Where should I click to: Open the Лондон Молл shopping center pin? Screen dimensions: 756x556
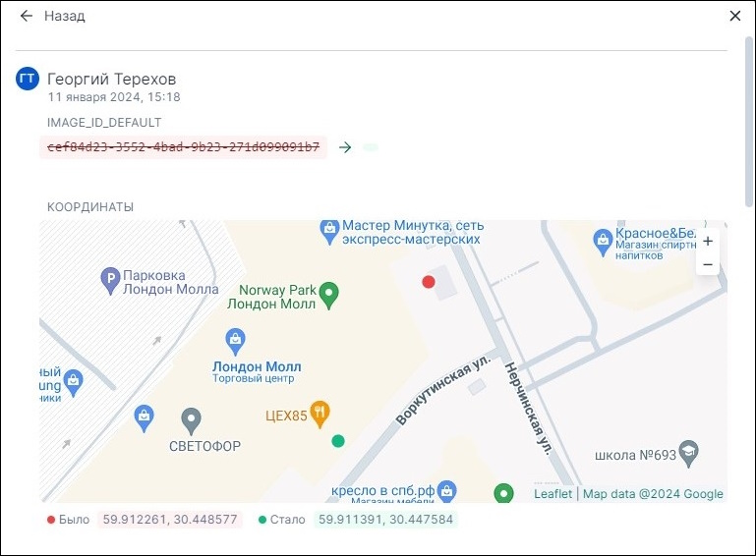pyautogui.click(x=235, y=341)
